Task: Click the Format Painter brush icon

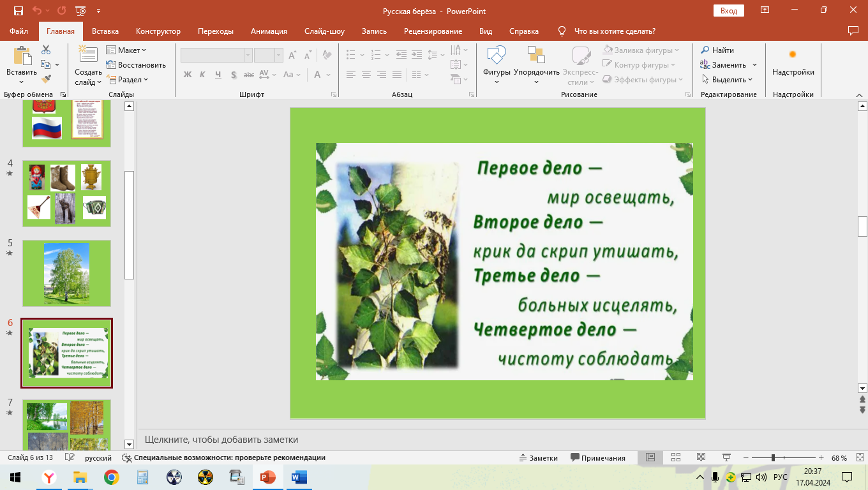Action: 46,79
